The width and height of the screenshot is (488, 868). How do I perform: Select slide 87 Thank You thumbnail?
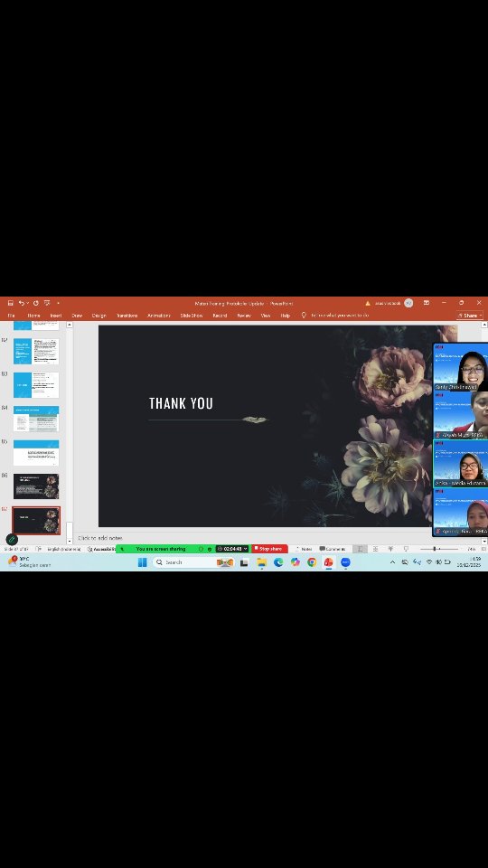[36, 521]
